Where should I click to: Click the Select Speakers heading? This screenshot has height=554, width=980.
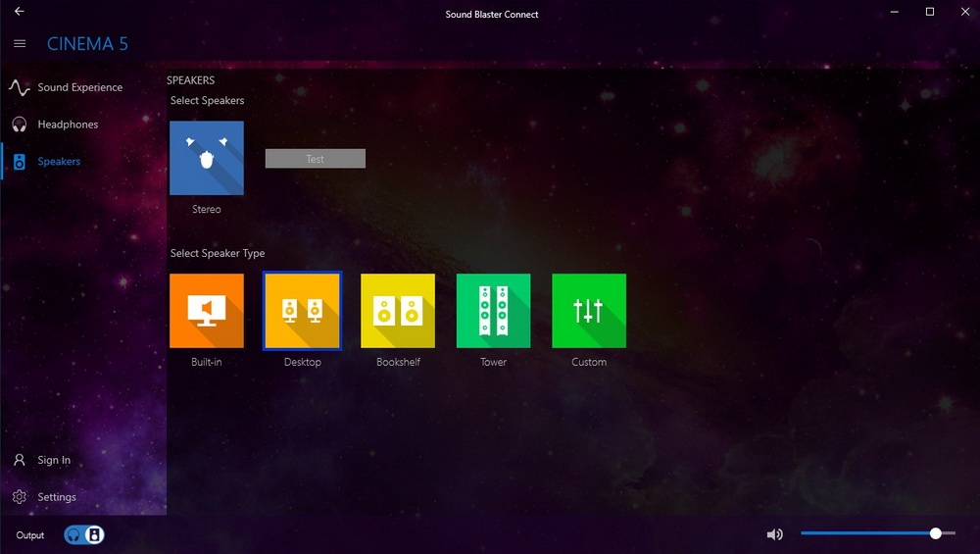208,101
